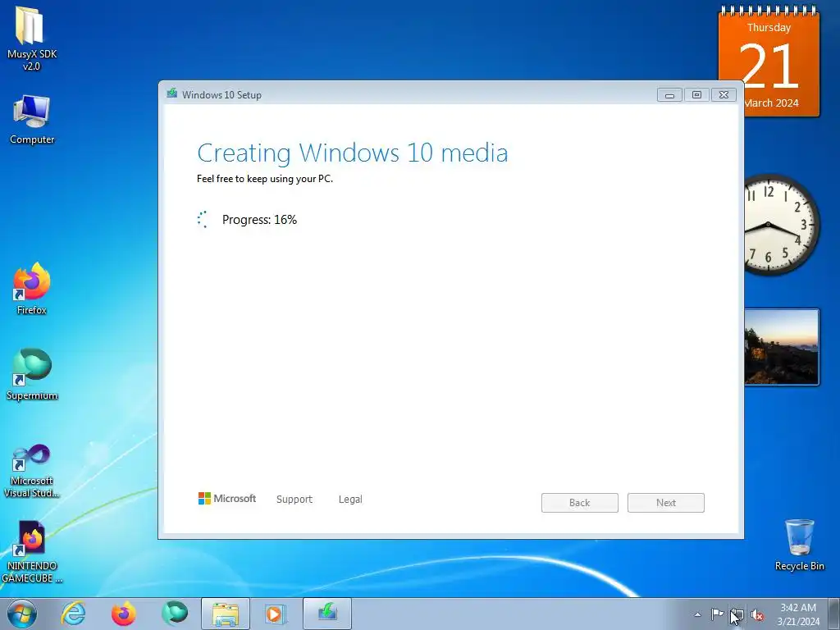Viewport: 840px width, 630px height.
Task: Open the Windows Start menu orb
Action: click(22, 614)
